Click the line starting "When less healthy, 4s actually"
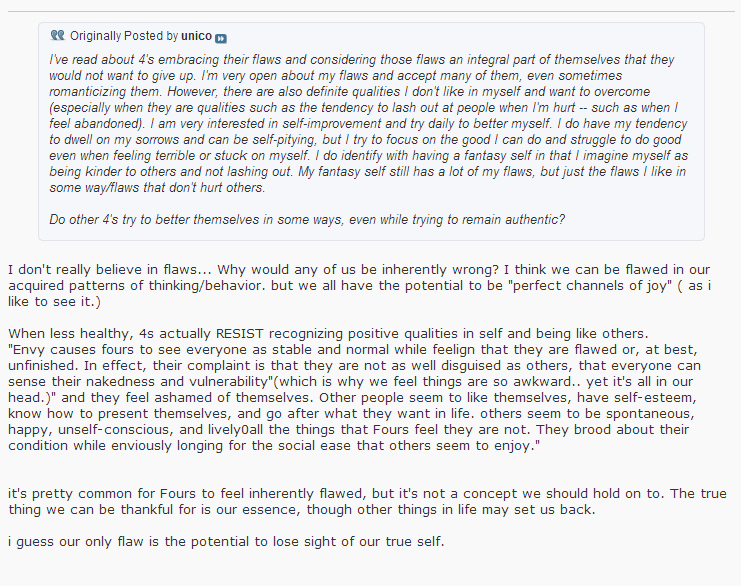This screenshot has width=741, height=586. [328, 334]
